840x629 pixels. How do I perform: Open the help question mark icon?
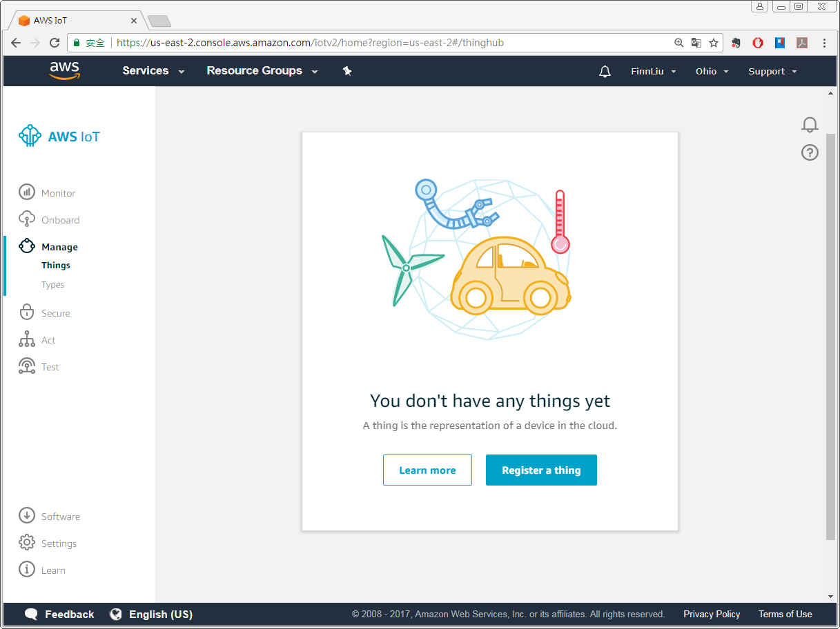point(810,152)
